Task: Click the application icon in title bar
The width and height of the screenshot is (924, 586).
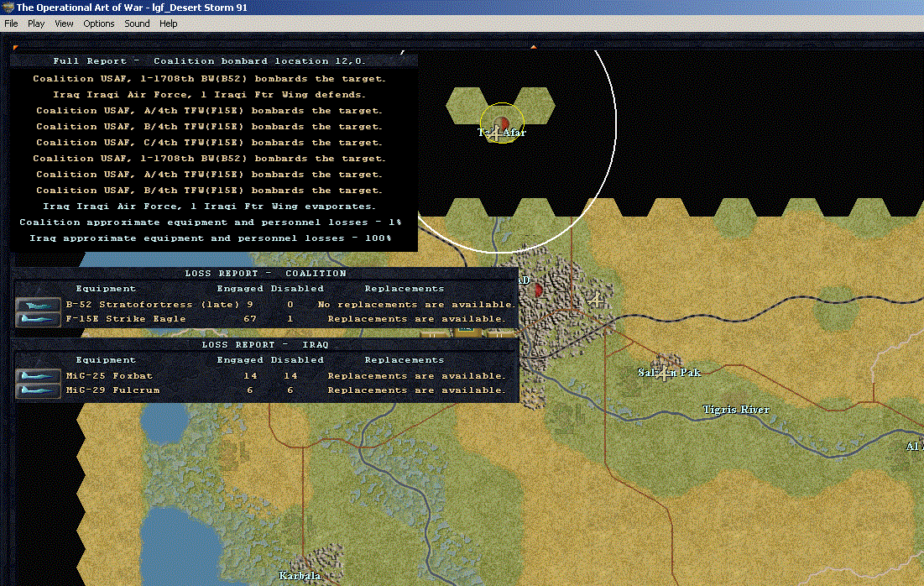Action: pyautogui.click(x=8, y=8)
